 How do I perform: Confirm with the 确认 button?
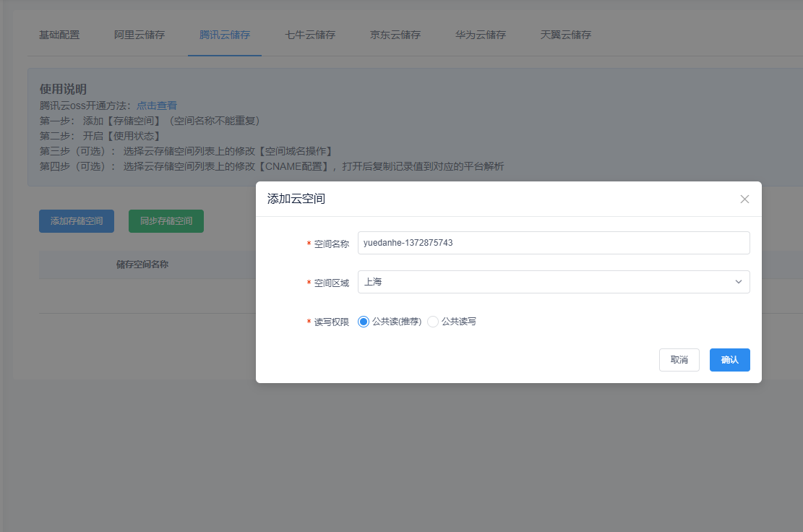click(x=729, y=360)
